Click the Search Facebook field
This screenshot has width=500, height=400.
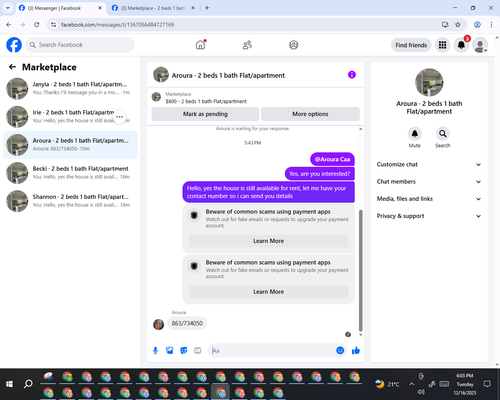80,45
